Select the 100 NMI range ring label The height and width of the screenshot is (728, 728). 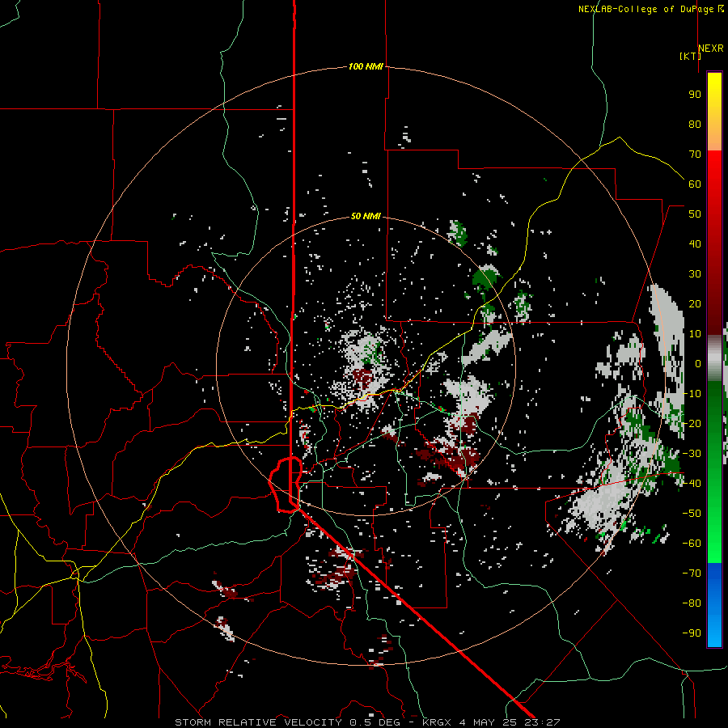click(x=366, y=66)
